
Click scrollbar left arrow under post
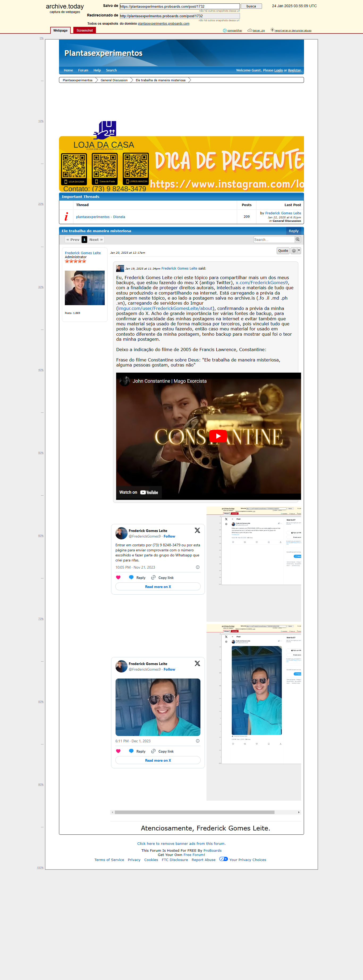(x=113, y=812)
